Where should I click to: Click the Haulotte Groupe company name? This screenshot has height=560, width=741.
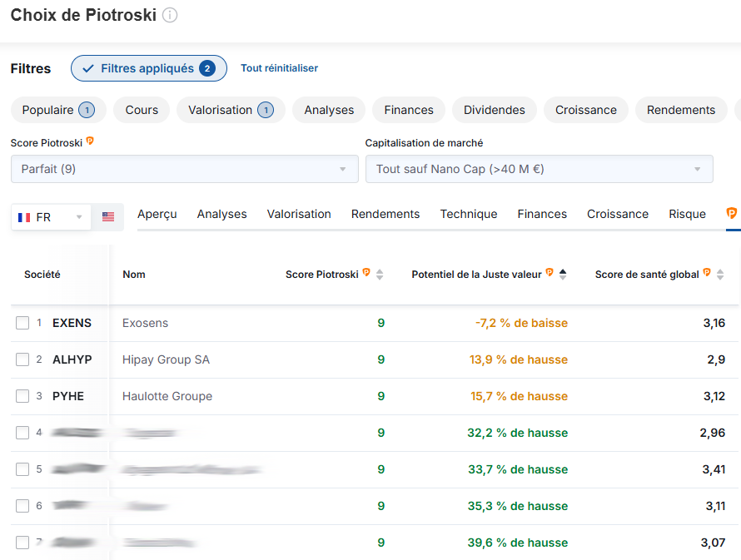pos(167,396)
